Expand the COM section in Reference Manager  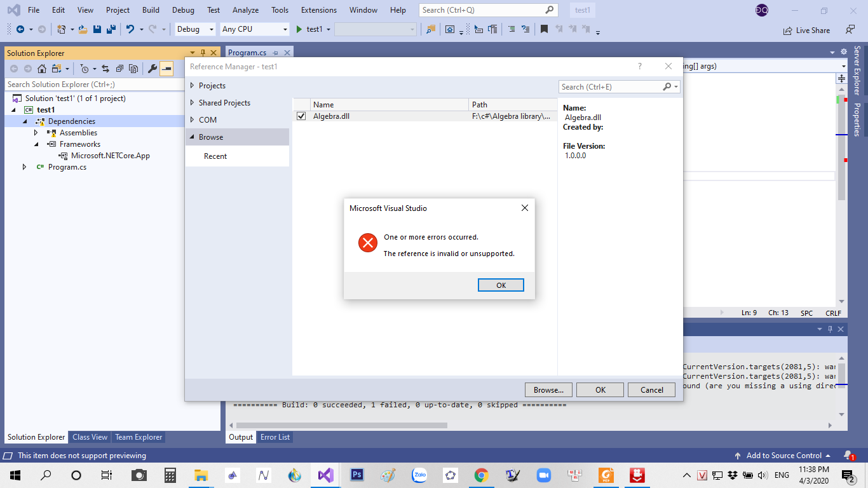coord(193,119)
